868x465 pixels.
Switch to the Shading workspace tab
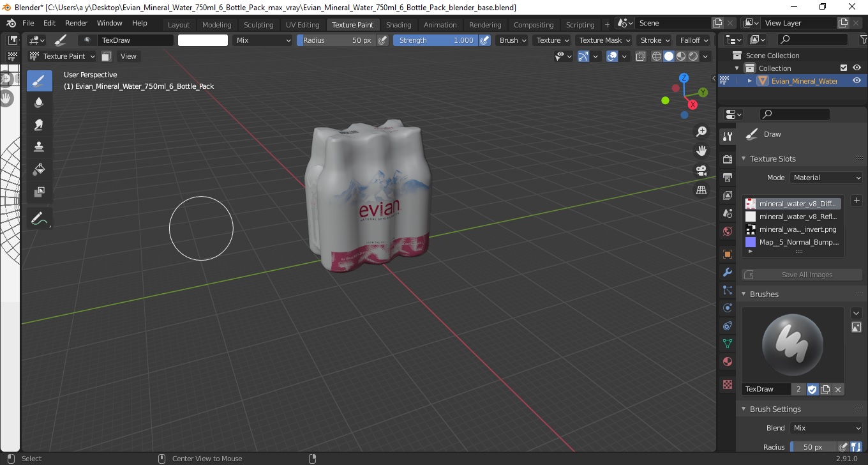399,25
